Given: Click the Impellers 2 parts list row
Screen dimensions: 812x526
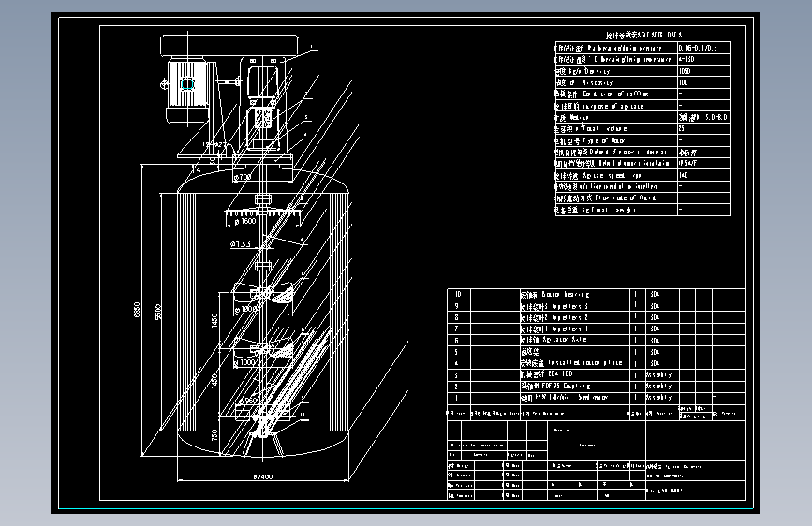Looking at the screenshot, I should point(596,317).
